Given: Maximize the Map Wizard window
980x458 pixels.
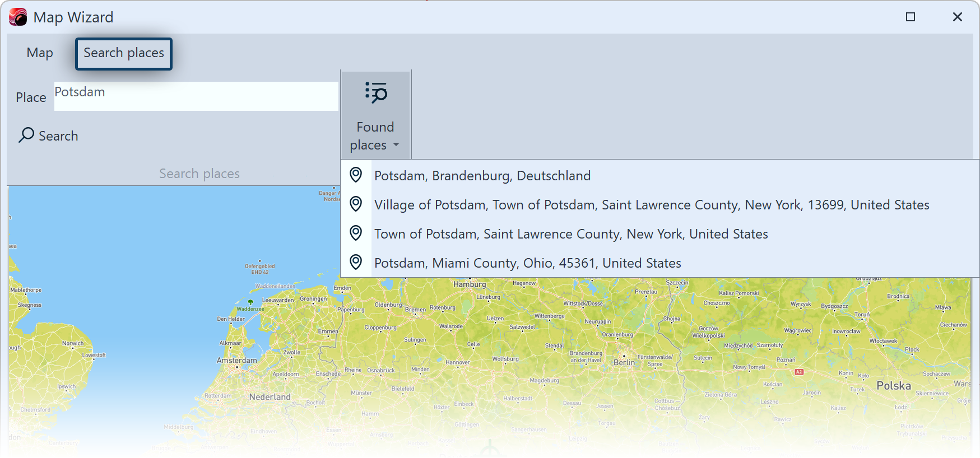Looking at the screenshot, I should 911,17.
